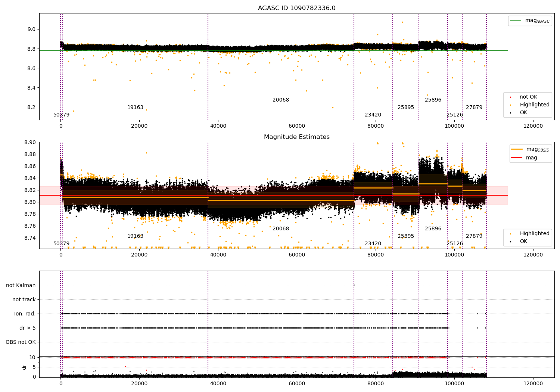Click y-tick '8.78' on Magnitude Estimates plot
Image resolution: width=560 pixels, height=392 pixels.
[x=30, y=214]
